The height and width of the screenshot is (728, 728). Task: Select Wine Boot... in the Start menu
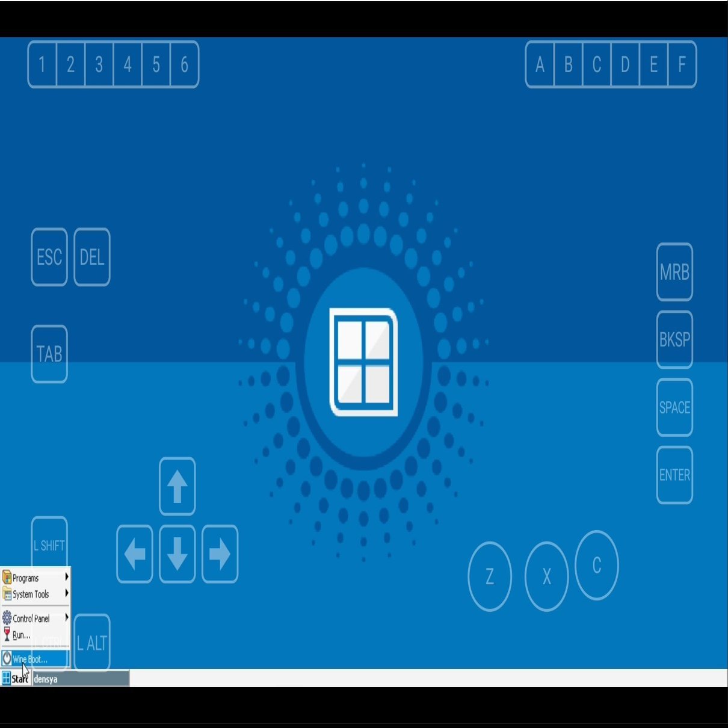point(36,659)
